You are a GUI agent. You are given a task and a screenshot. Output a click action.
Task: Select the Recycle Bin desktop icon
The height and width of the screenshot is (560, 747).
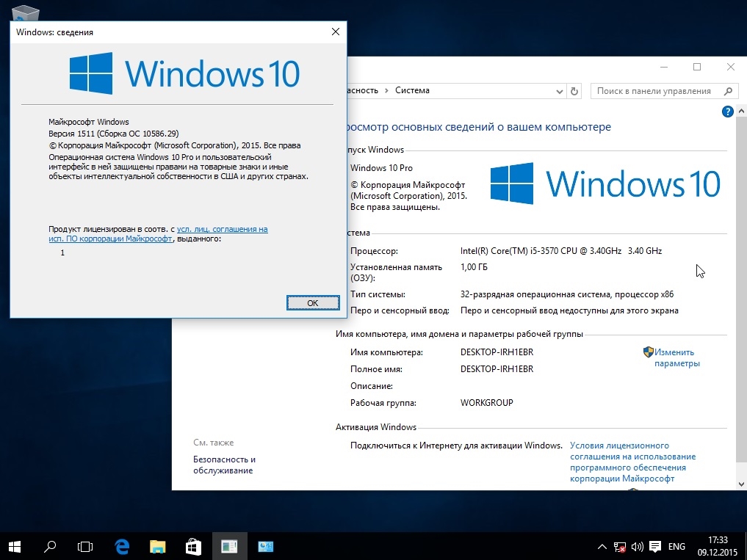click(x=25, y=12)
